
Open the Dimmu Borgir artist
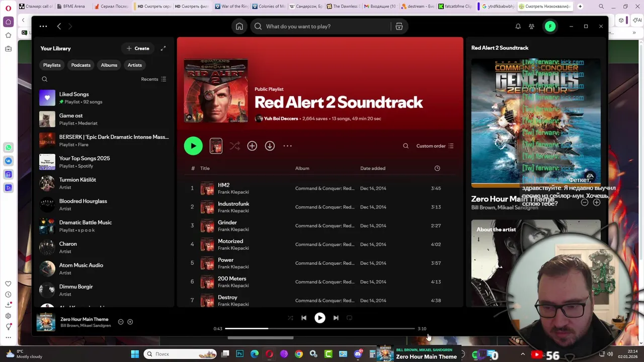pos(105,290)
